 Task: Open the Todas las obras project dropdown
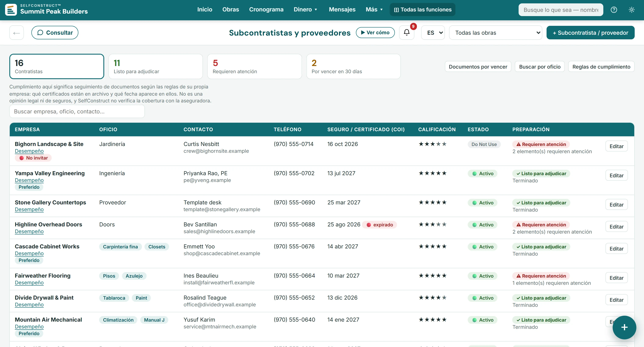coord(495,32)
